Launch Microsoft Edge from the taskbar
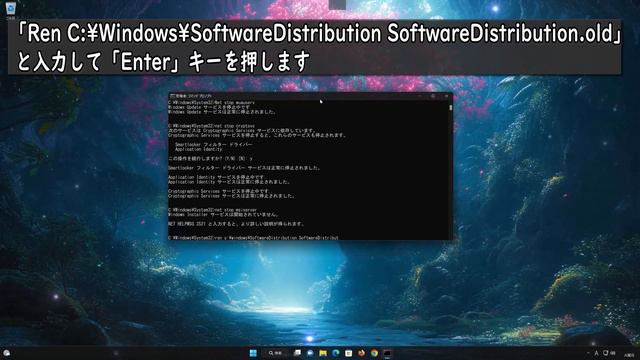The height and width of the screenshot is (360, 640). [x=336, y=353]
